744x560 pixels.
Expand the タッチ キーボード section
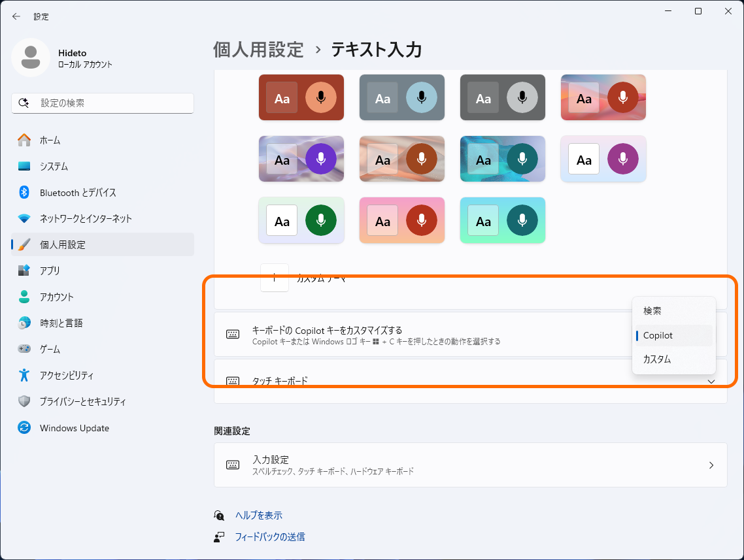[711, 381]
